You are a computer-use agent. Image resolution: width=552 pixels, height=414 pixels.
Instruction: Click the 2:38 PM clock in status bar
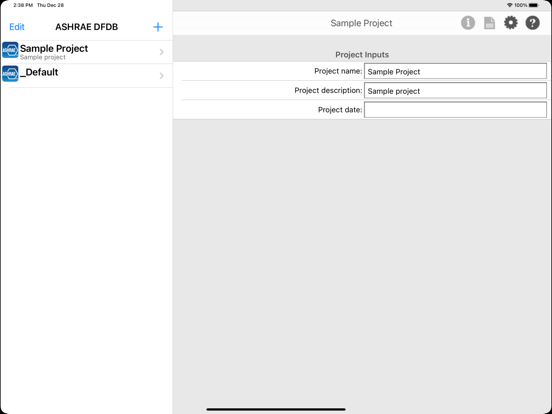(23, 5)
